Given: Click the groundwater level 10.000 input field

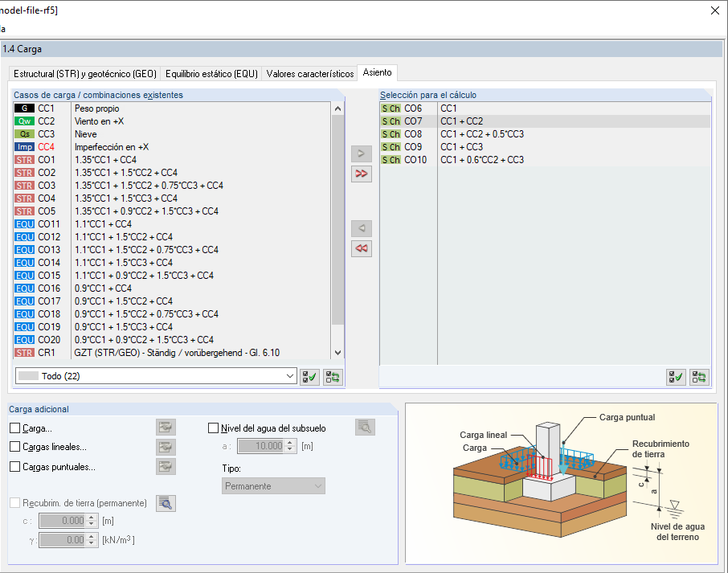Looking at the screenshot, I should point(261,446).
